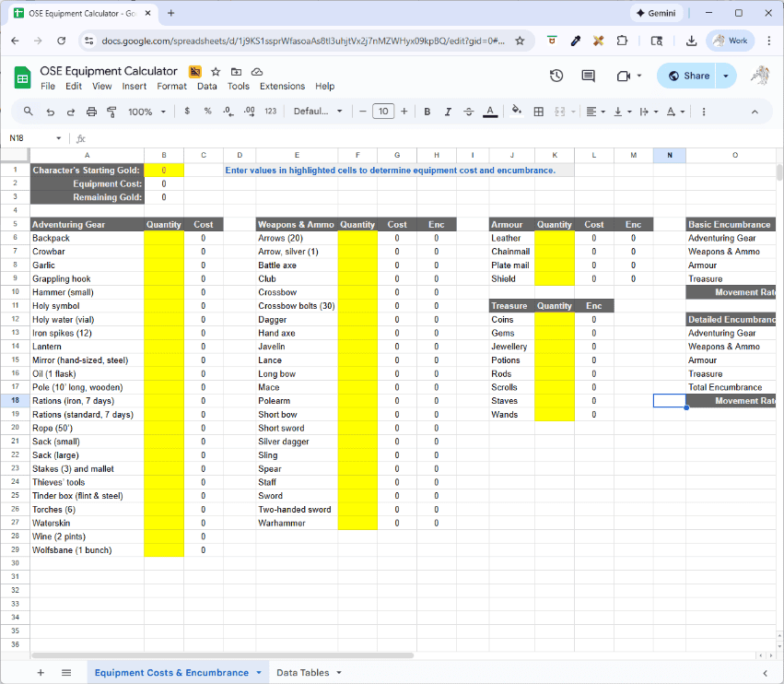Open the Extensions menu

coord(282,86)
